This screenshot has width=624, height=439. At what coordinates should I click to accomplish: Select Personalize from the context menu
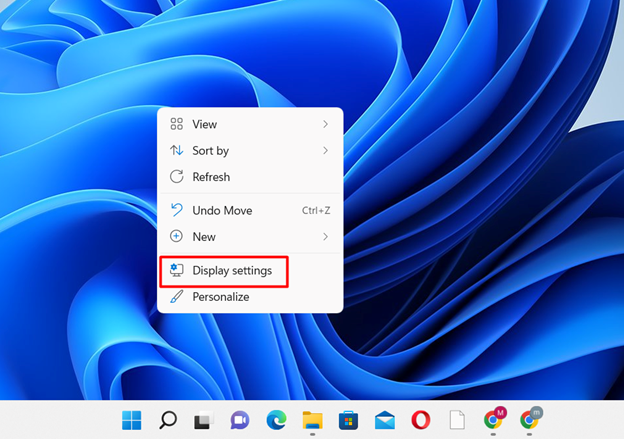coord(220,297)
